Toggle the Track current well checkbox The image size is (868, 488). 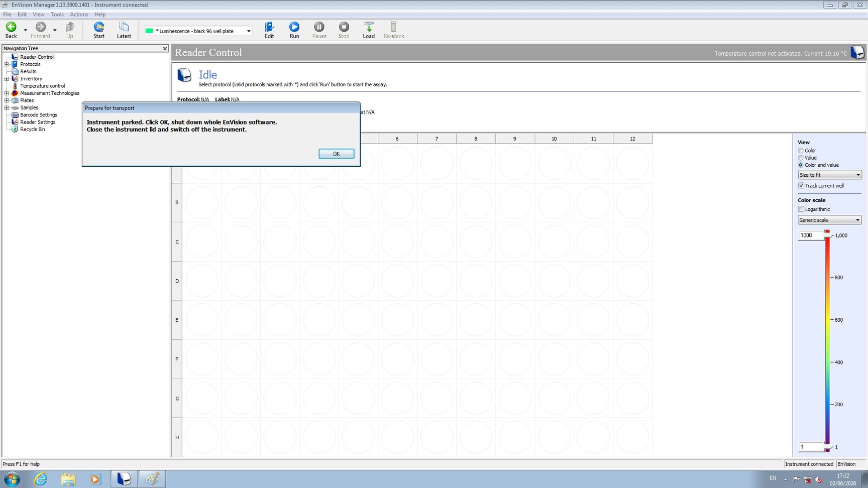click(801, 186)
